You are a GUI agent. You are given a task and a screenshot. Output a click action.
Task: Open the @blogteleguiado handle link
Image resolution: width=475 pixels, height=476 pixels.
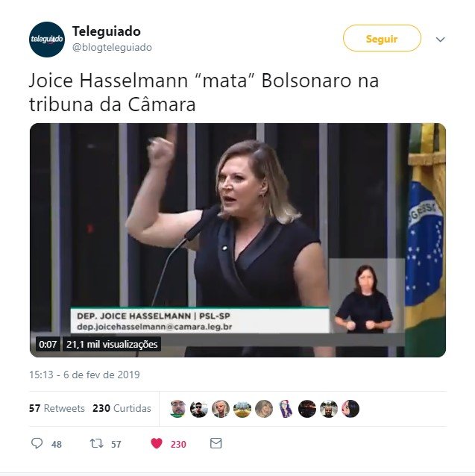[112, 47]
